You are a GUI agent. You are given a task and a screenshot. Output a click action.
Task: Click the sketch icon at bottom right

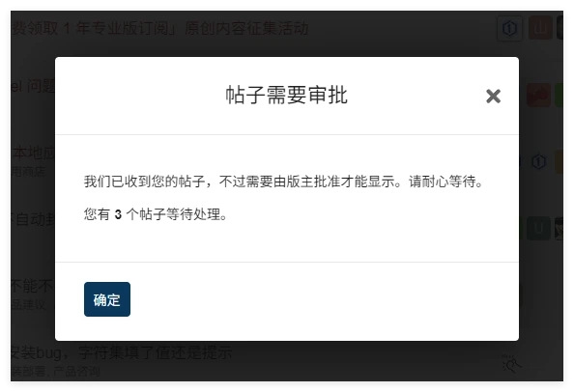511,363
